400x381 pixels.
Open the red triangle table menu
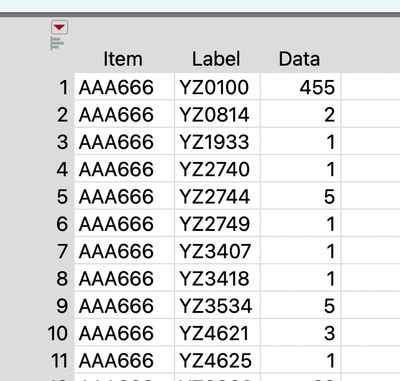click(x=59, y=27)
